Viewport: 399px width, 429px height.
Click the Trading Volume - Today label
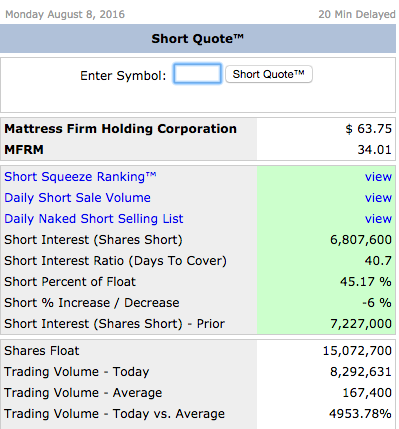(x=77, y=372)
